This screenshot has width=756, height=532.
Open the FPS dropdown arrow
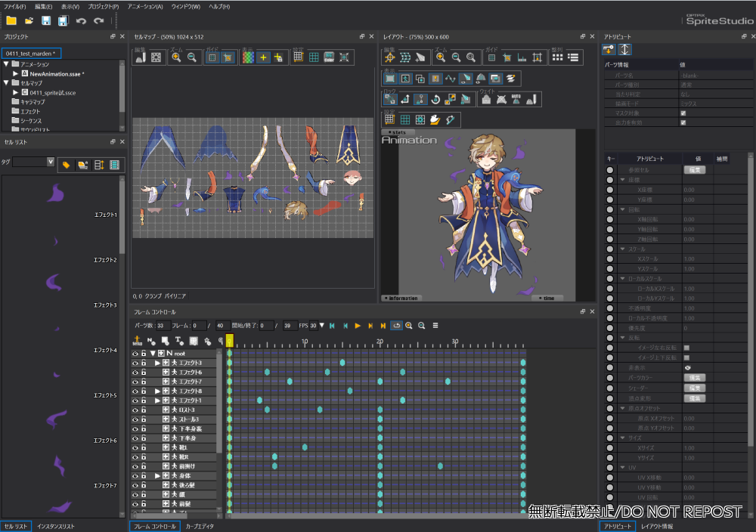[x=322, y=326]
